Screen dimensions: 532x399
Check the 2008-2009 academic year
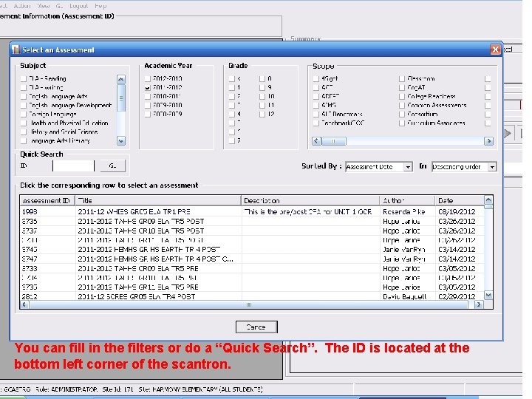coord(148,114)
